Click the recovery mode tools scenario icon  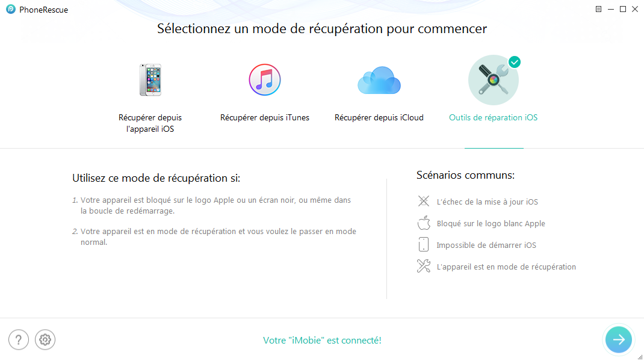[x=424, y=267]
